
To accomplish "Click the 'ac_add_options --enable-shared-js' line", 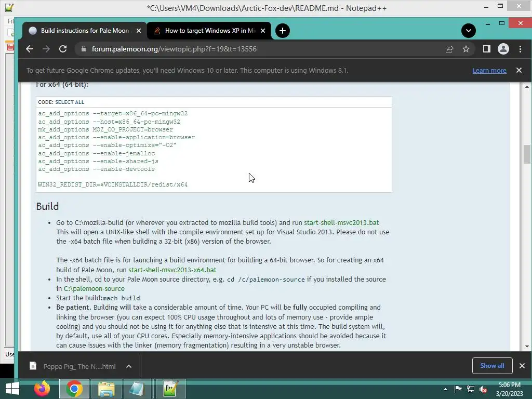I will click(x=98, y=161).
